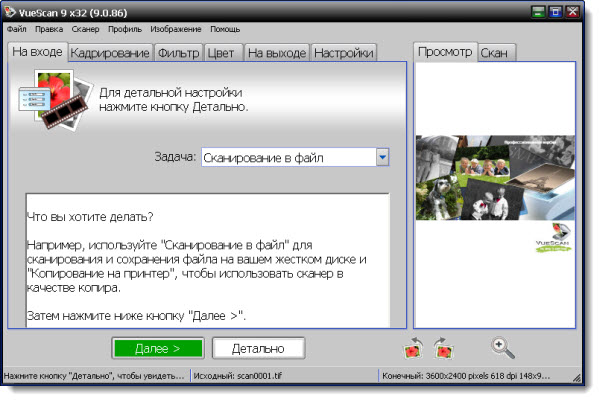This screenshot has width=600, height=401.
Task: Switch to the На выходе tab
Action: (277, 53)
